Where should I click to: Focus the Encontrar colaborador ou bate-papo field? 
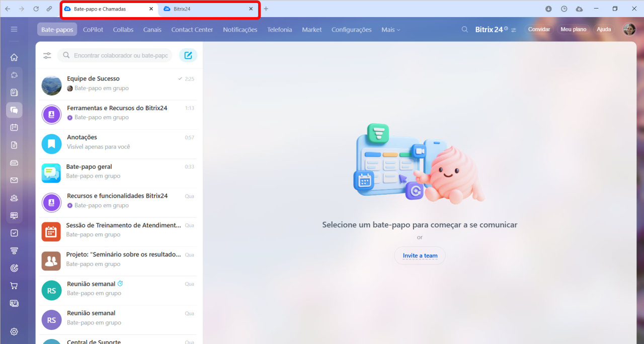click(x=115, y=55)
